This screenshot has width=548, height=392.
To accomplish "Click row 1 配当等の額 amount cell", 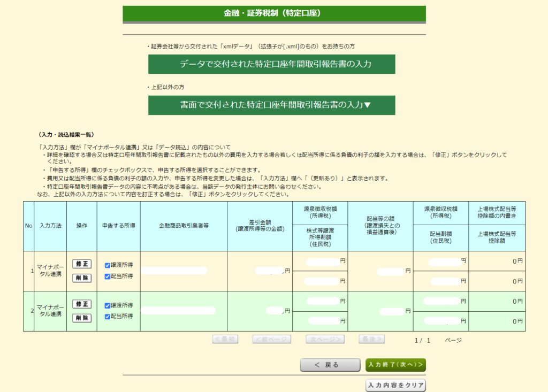I will [380, 271].
